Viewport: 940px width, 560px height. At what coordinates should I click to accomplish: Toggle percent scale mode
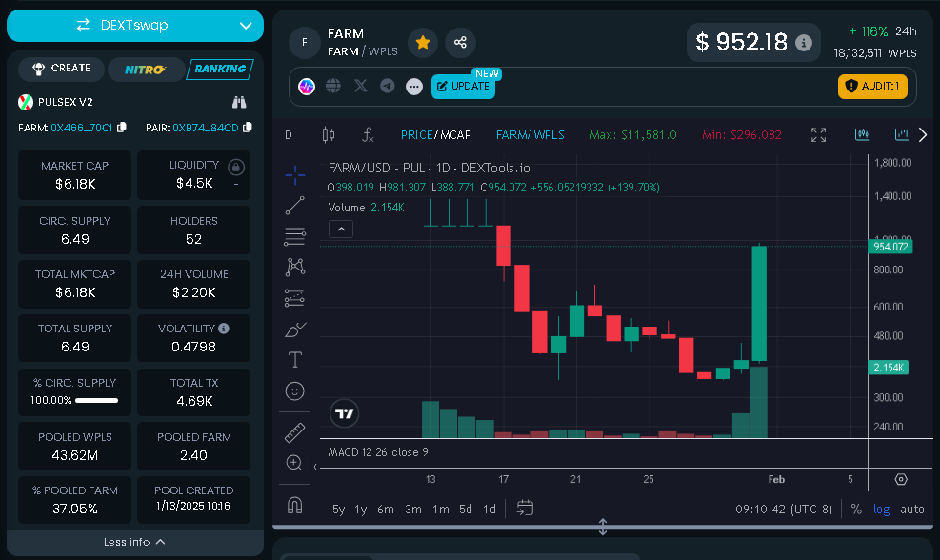click(856, 509)
